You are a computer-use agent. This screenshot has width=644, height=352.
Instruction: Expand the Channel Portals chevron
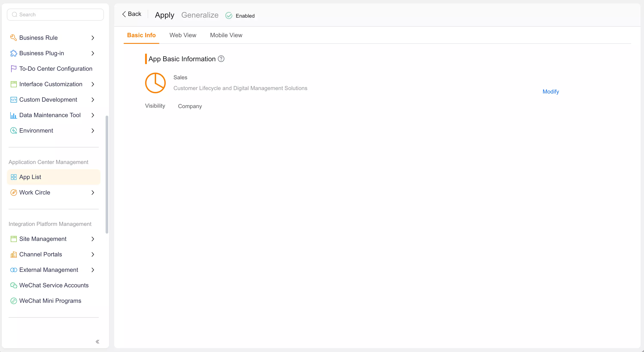93,254
